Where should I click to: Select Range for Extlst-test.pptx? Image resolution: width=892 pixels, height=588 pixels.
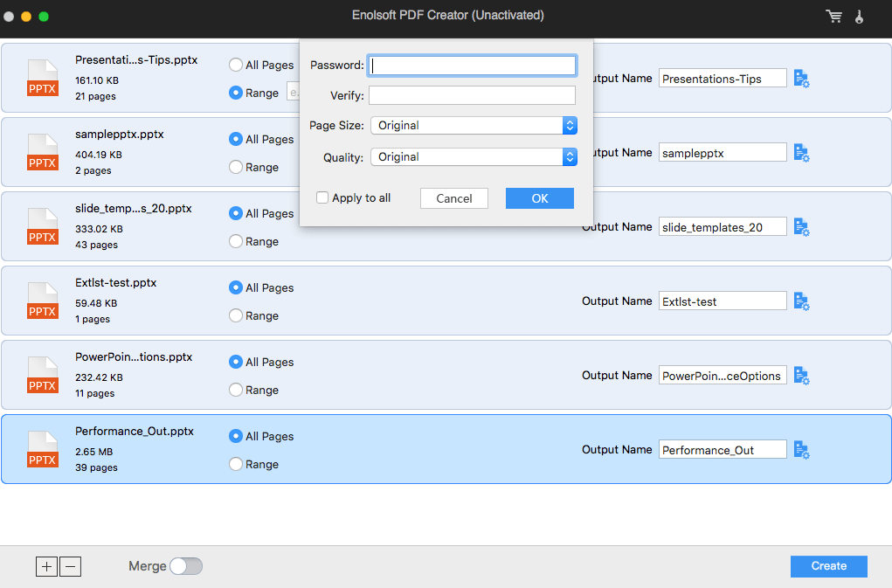[236, 315]
